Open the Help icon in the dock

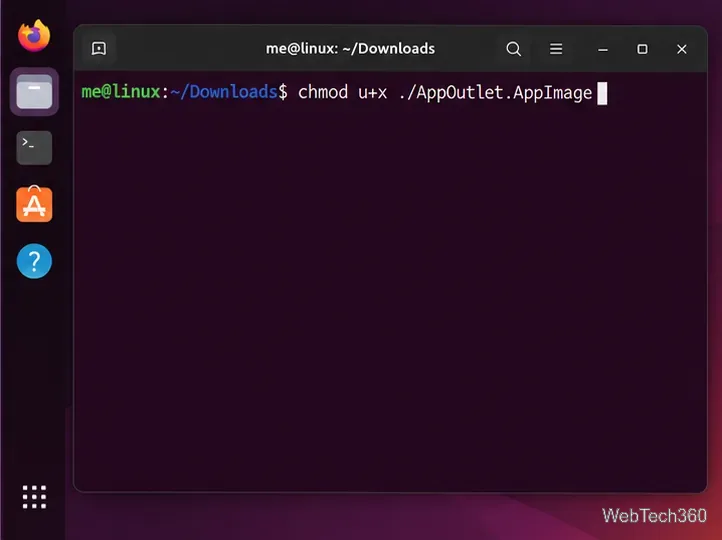pos(34,261)
